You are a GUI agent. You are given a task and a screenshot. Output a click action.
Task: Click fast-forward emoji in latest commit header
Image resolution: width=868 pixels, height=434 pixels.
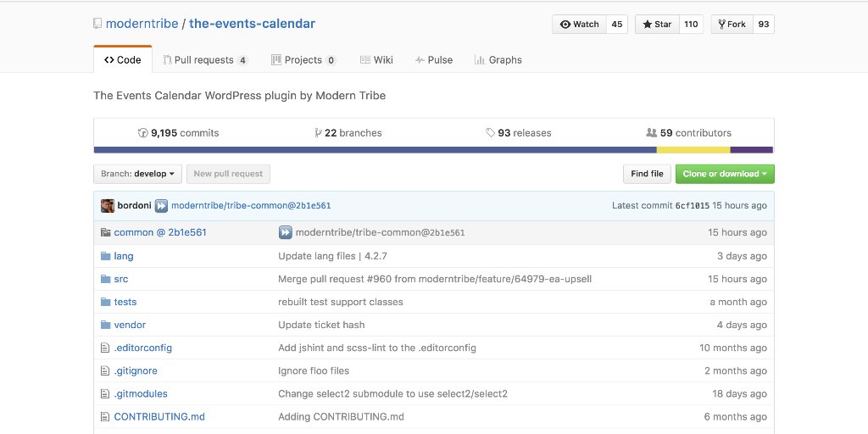click(x=161, y=206)
